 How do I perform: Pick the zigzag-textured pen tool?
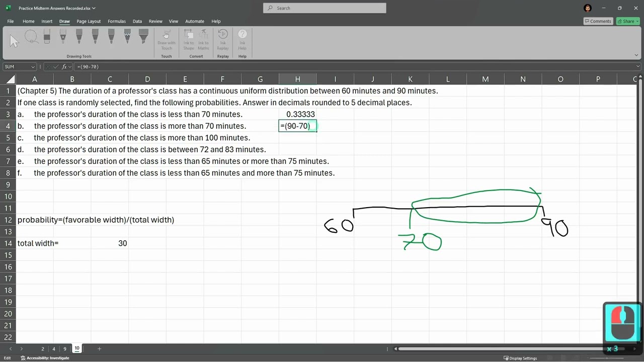[x=127, y=36]
